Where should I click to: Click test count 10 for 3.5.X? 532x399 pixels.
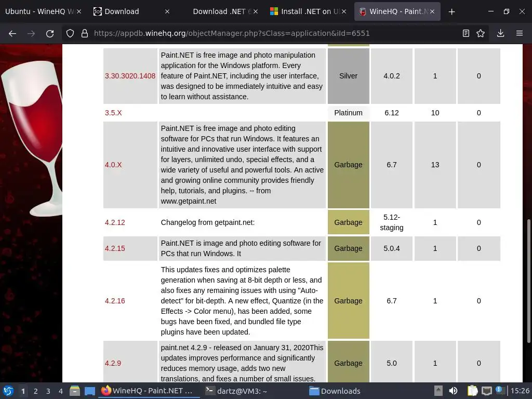pyautogui.click(x=435, y=113)
